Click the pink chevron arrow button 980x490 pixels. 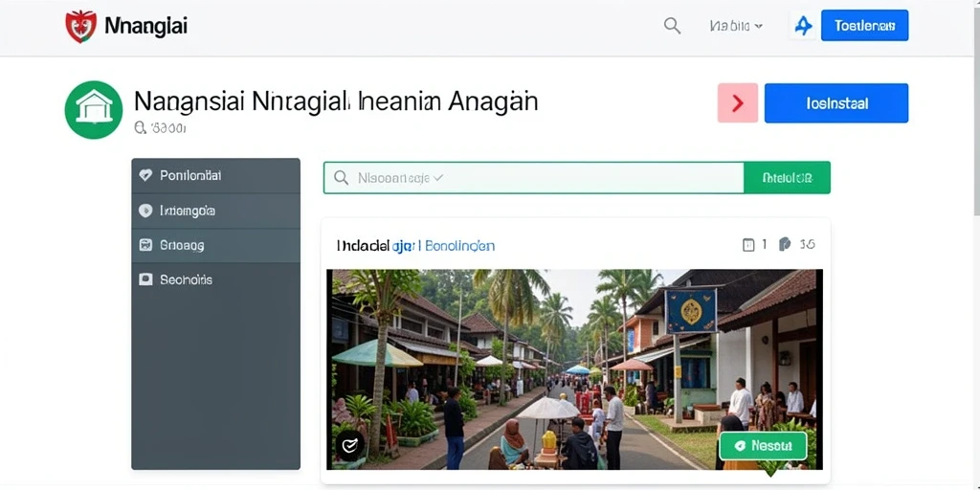pyautogui.click(x=738, y=103)
